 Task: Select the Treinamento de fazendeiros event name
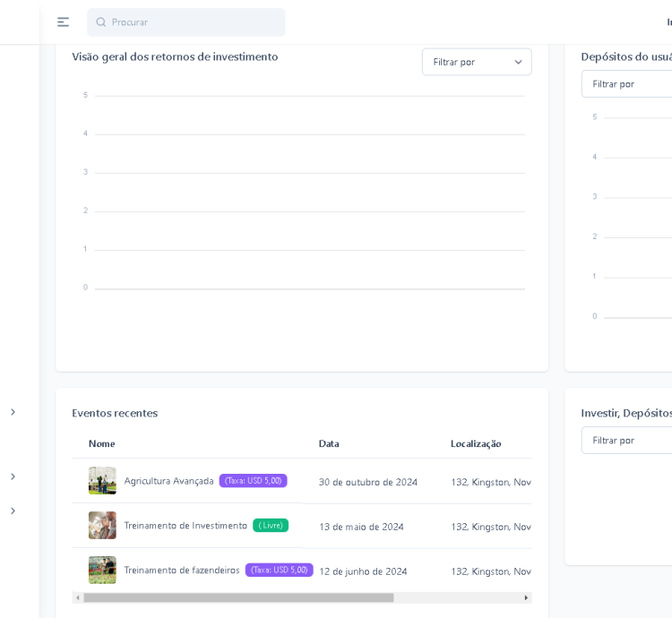182,570
